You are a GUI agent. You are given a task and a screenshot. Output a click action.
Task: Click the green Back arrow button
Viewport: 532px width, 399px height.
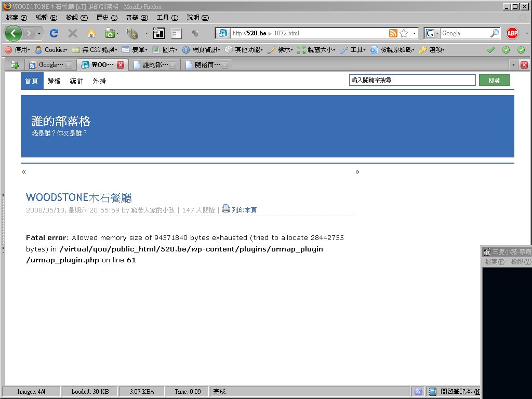pyautogui.click(x=14, y=33)
